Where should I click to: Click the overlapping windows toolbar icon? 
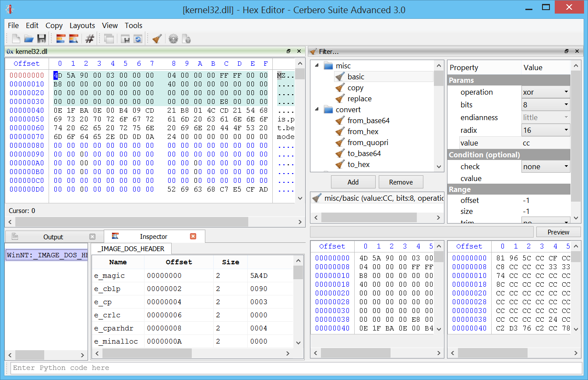109,39
